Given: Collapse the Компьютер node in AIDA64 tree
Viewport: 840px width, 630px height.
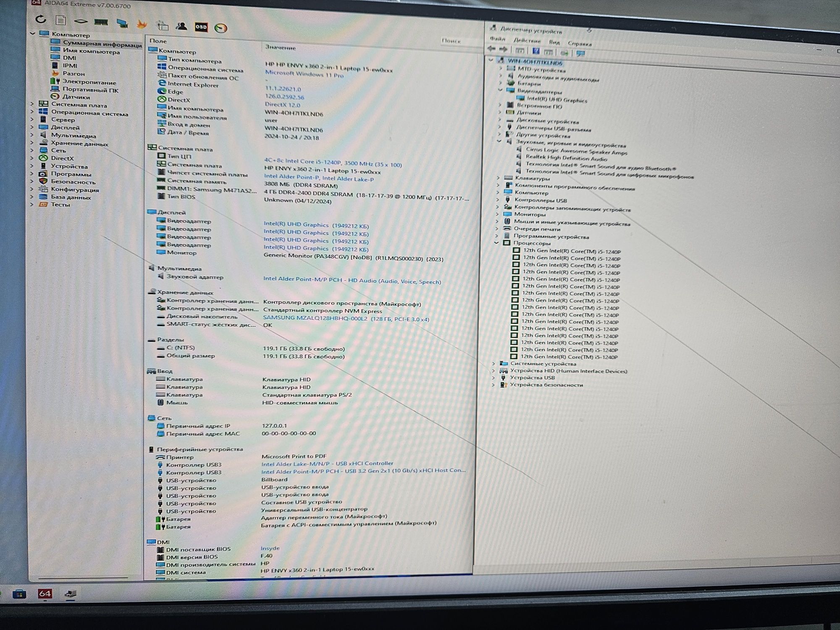Looking at the screenshot, I should click(33, 33).
